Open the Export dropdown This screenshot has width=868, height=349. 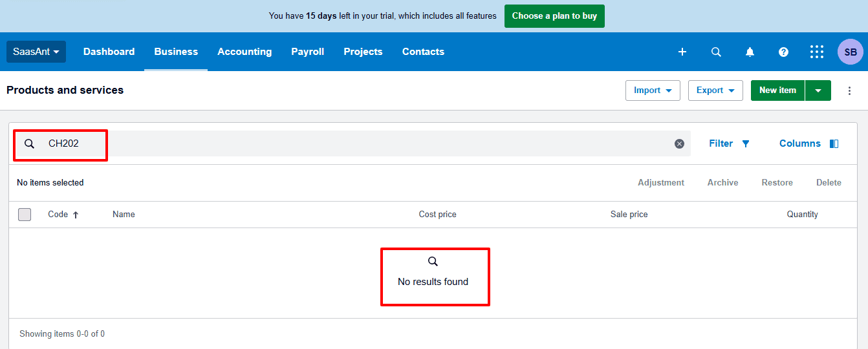[x=715, y=90]
